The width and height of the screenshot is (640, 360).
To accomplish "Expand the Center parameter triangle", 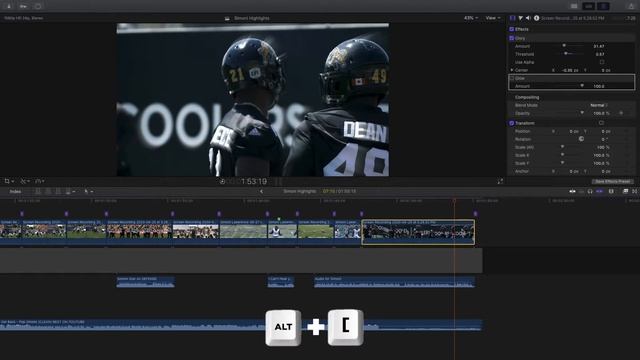I will click(512, 70).
